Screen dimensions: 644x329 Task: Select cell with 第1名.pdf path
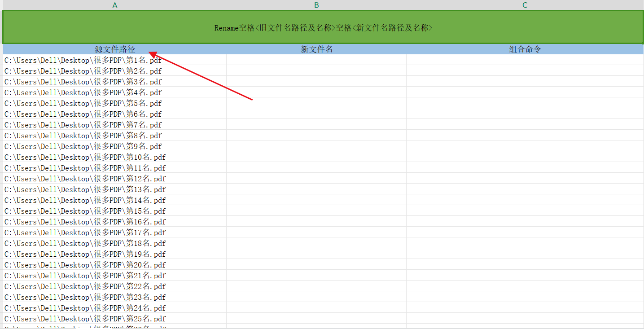tap(115, 60)
